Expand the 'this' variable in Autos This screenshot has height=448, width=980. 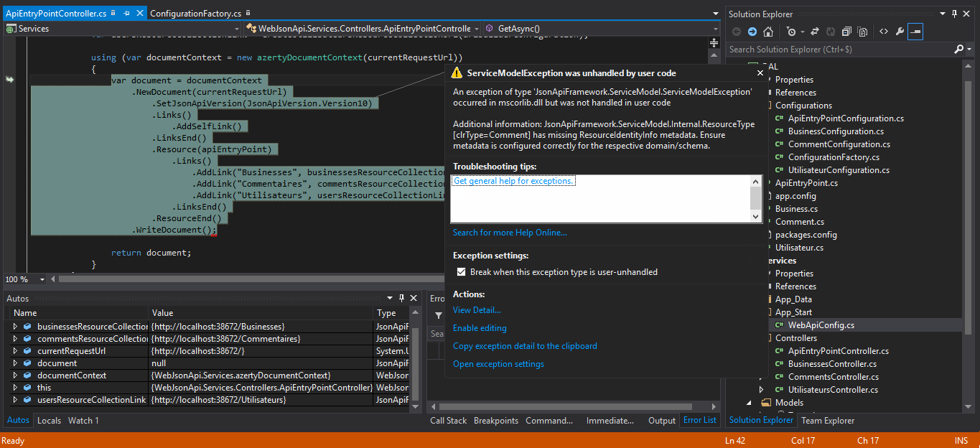click(15, 388)
